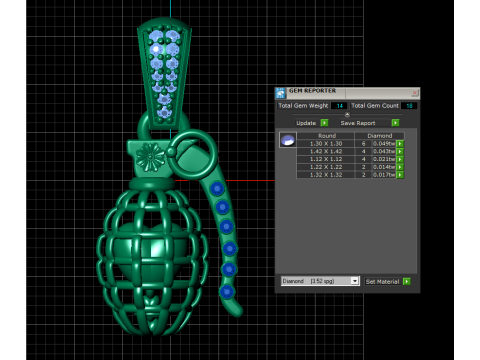Click the 'Diamond' column header
The image size is (480, 360).
[x=380, y=136]
